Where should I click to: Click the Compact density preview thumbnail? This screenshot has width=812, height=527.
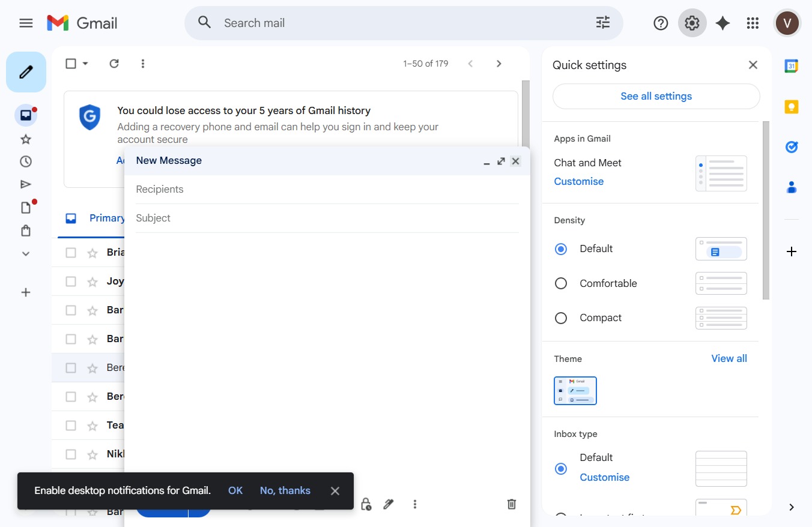[721, 318]
